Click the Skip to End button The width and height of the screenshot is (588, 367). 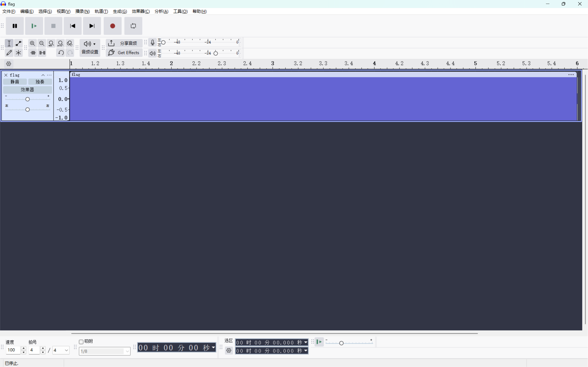[x=92, y=26]
